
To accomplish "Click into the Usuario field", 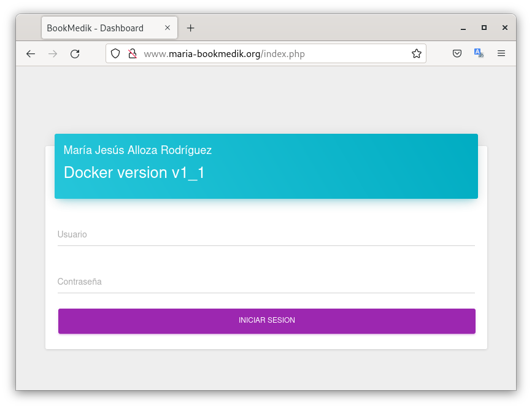I will click(266, 235).
